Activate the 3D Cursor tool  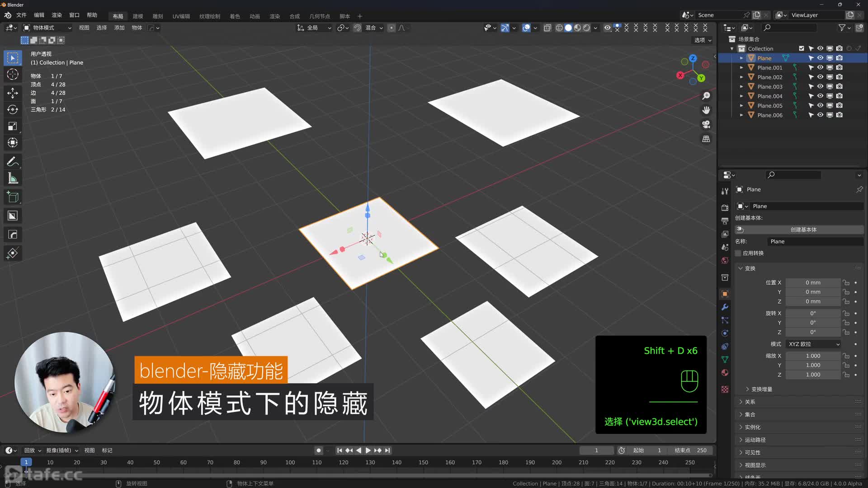coord(13,75)
